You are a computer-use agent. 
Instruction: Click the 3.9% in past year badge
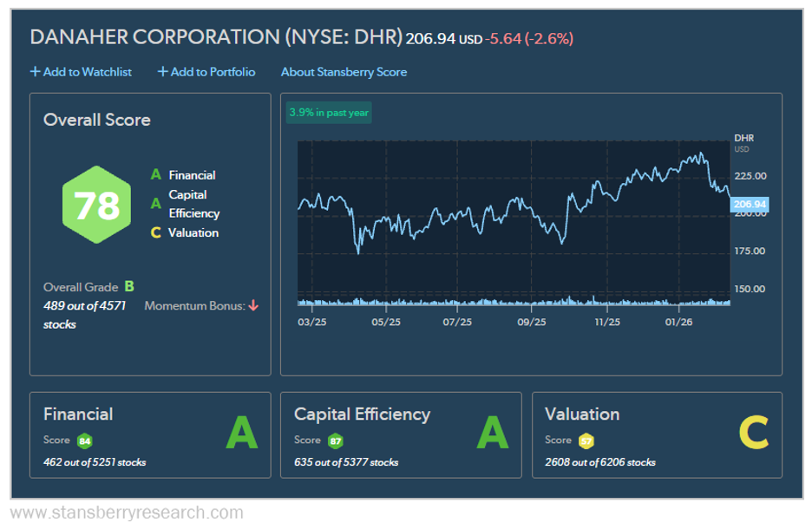click(x=329, y=114)
